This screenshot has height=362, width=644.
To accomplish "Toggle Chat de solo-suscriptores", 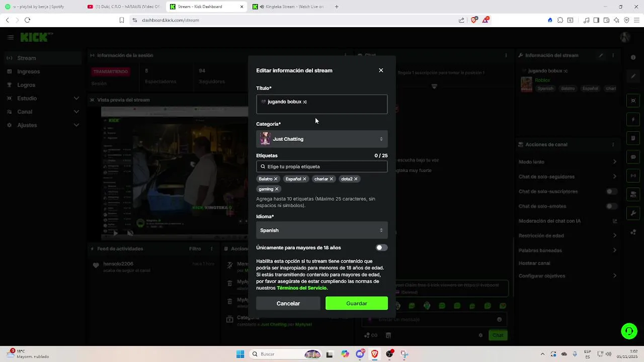I will click(611, 192).
